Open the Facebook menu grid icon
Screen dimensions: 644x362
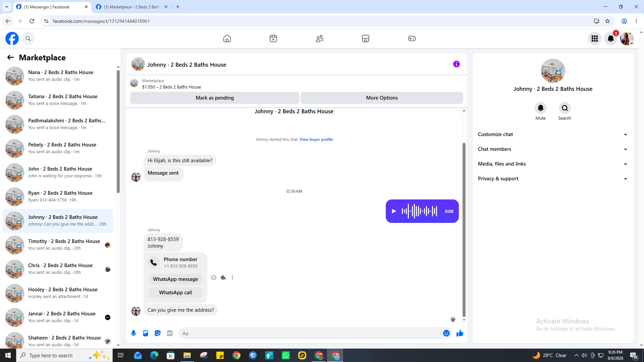pos(595,39)
